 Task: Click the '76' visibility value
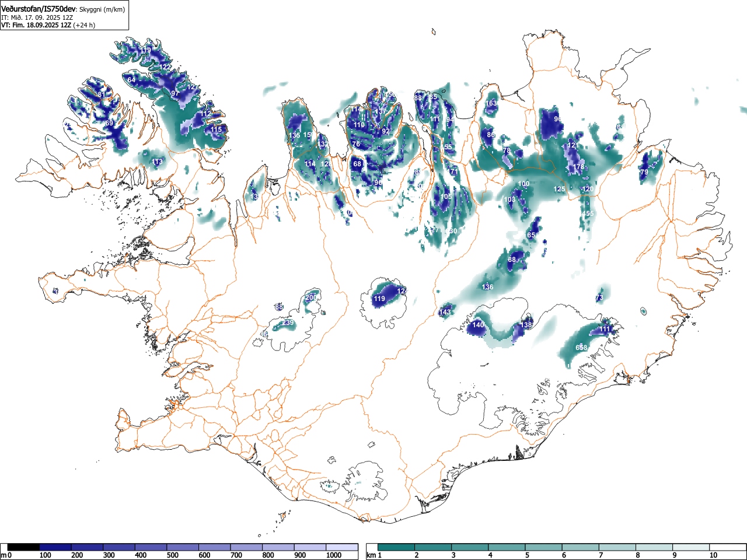[356, 144]
